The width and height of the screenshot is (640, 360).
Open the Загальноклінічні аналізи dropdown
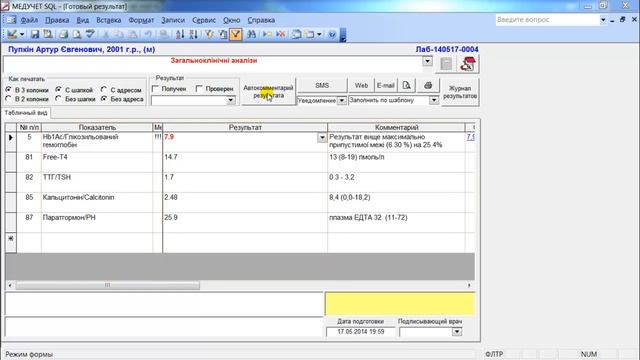(427, 61)
